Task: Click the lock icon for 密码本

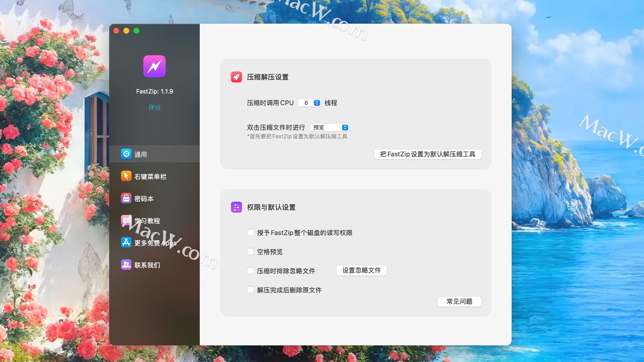Action: coord(126,198)
